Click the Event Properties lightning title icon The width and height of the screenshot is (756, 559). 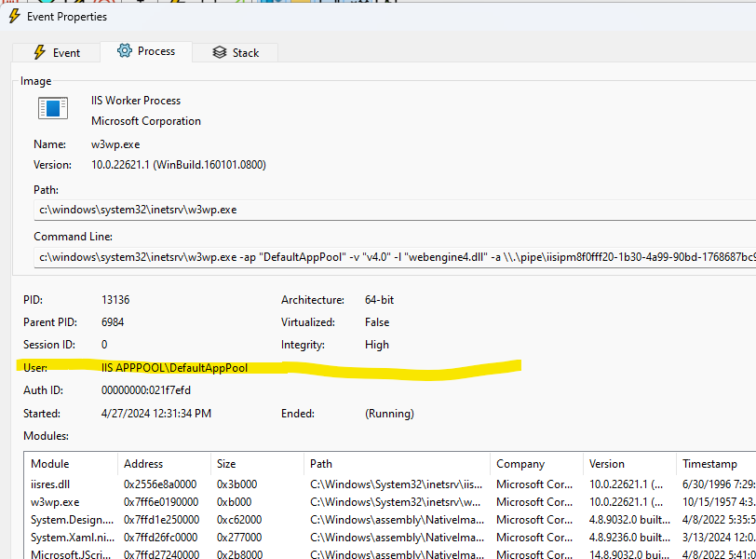pos(15,17)
